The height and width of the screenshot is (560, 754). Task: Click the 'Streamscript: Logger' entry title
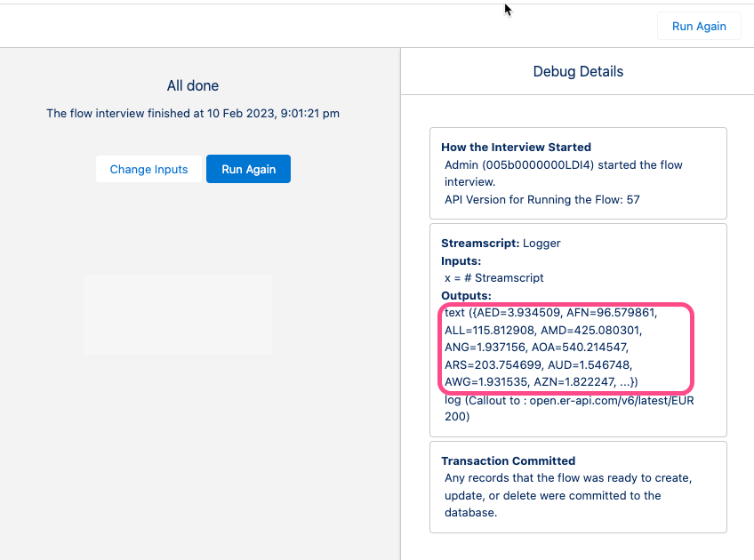pyautogui.click(x=501, y=243)
